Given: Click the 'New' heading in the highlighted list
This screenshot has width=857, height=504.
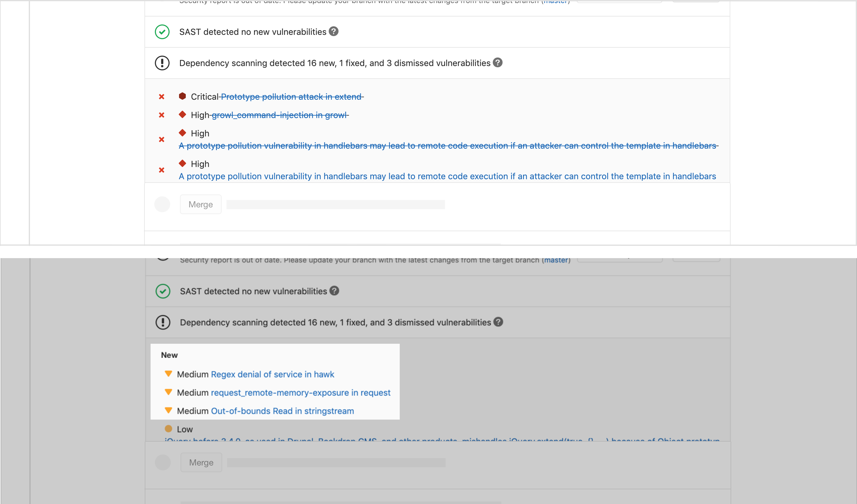Looking at the screenshot, I should [169, 355].
